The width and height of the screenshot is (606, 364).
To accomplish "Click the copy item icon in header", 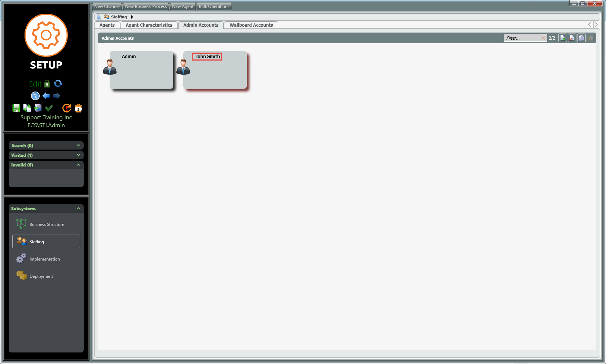I will [581, 38].
